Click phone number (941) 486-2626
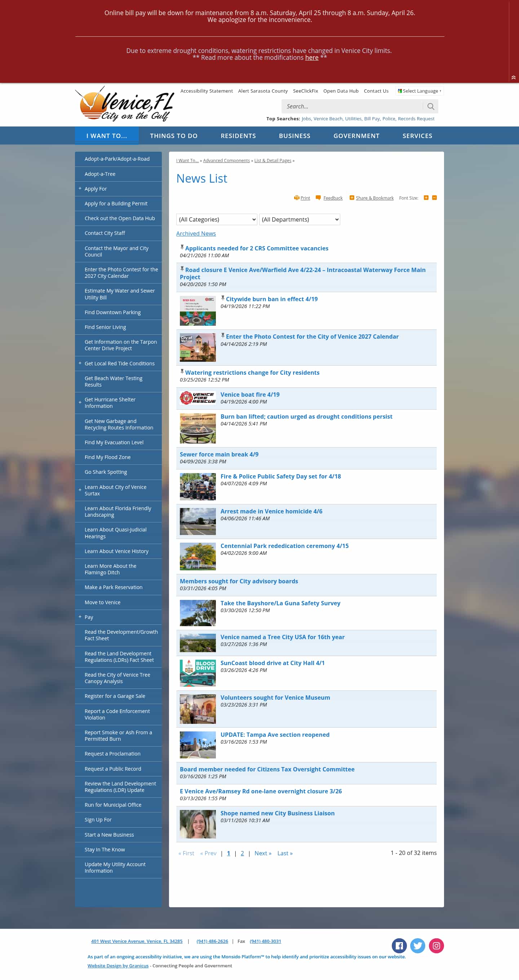Viewport: 519px width, 980px height. tap(212, 941)
